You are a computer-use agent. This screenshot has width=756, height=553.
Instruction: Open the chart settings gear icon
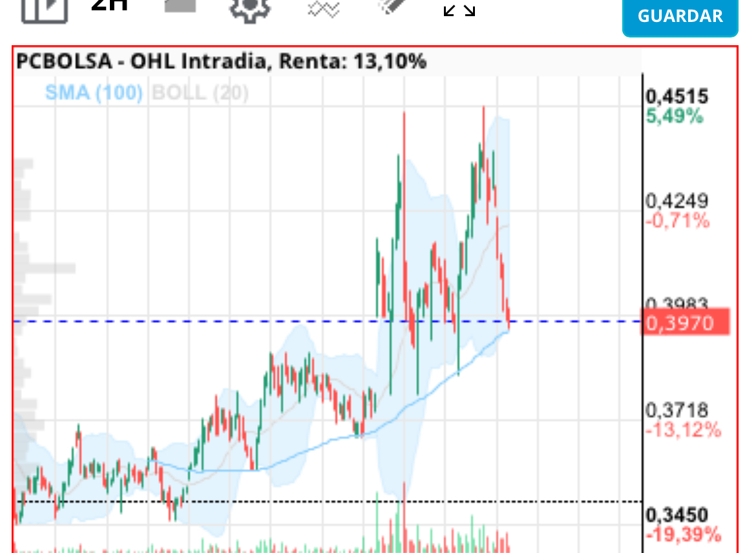[x=249, y=10]
